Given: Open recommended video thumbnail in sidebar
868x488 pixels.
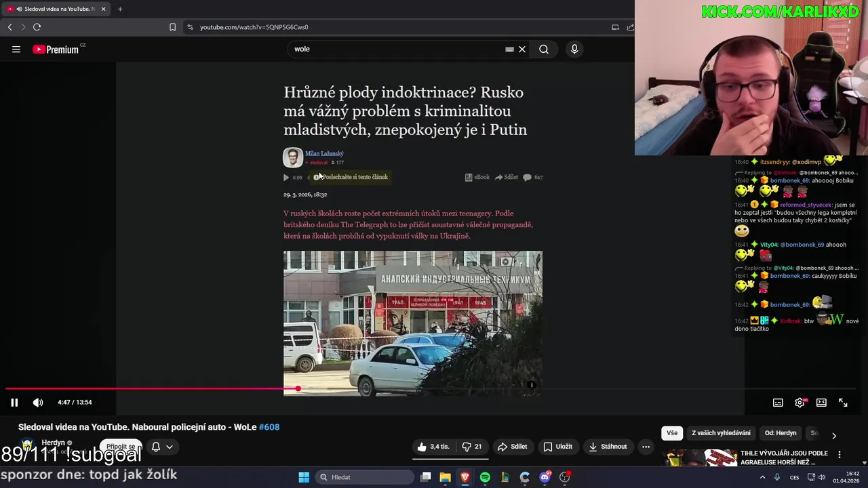Looking at the screenshot, I should click(x=701, y=457).
